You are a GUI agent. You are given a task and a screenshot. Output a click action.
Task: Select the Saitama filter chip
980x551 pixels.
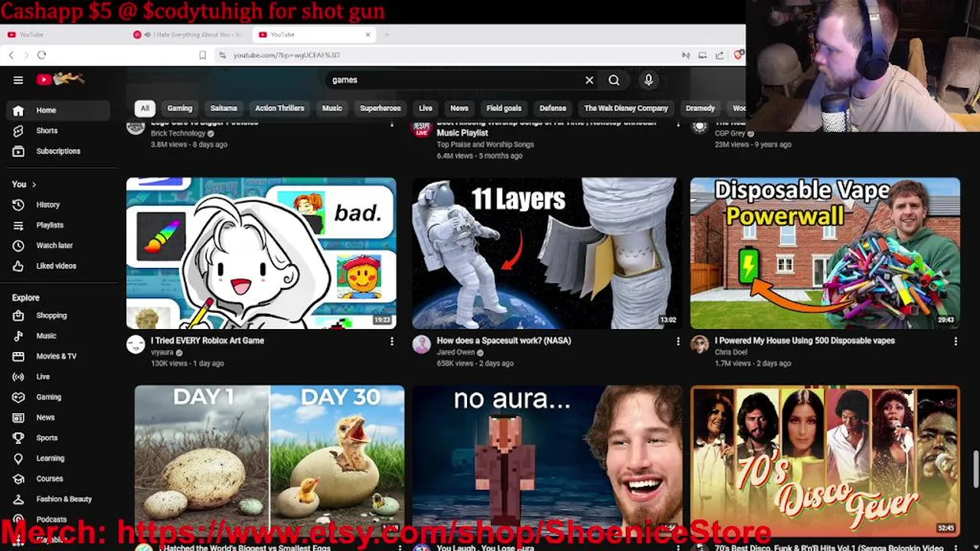pyautogui.click(x=224, y=109)
